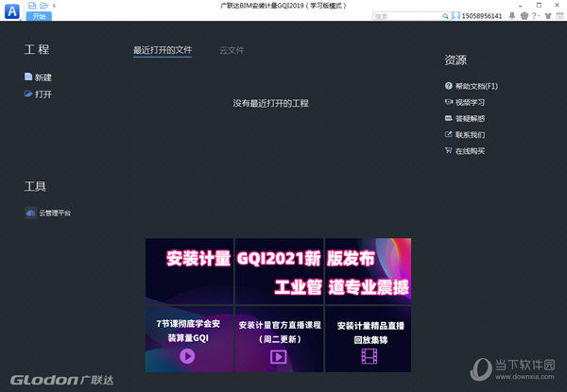Click the help circle icon beside 帮助文档
Screen dimensions: 567x392
click(448, 86)
